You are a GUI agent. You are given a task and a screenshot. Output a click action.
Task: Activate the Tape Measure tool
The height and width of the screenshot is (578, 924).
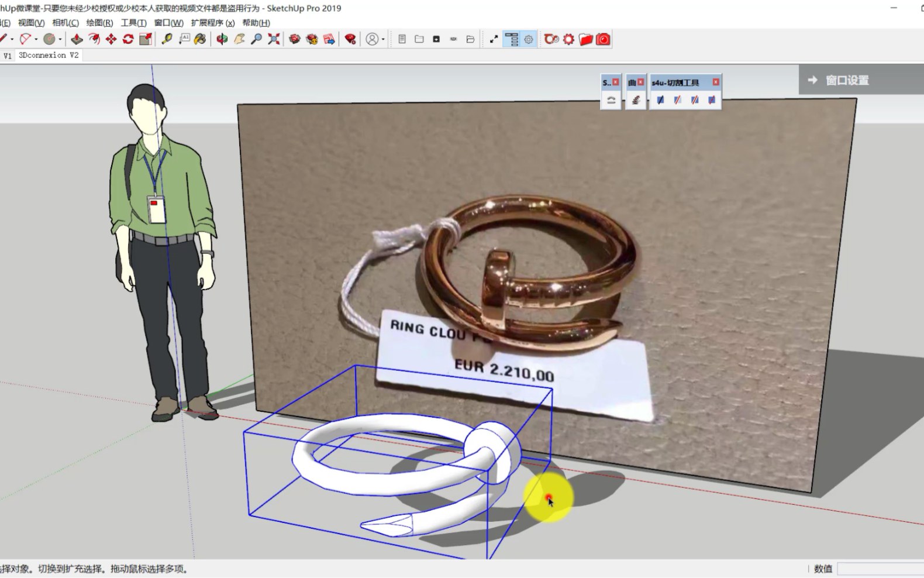(x=167, y=39)
